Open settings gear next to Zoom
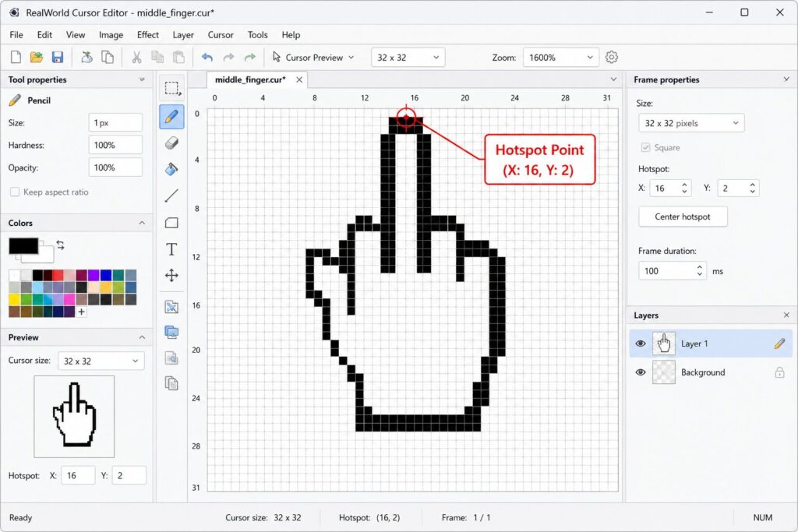Image resolution: width=798 pixels, height=532 pixels. coord(612,57)
